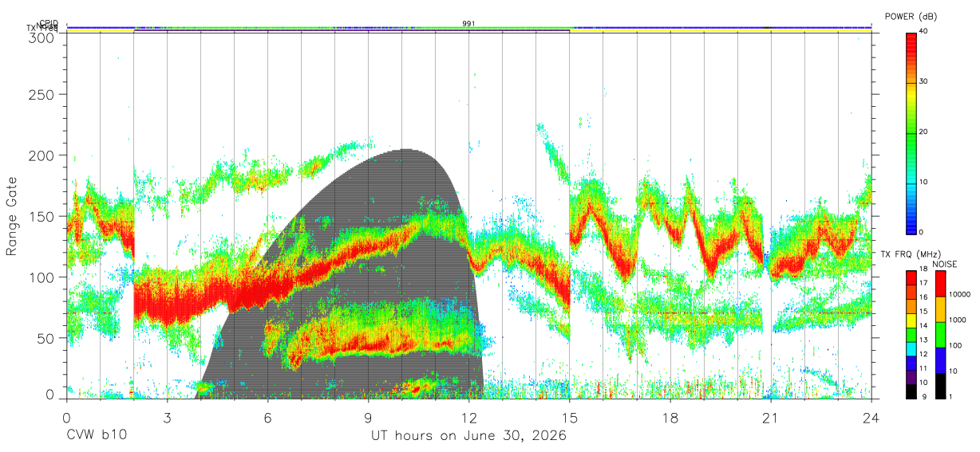The image size is (980, 452).
Task: Pick the orange segment of the noise bar
Action: (940, 309)
